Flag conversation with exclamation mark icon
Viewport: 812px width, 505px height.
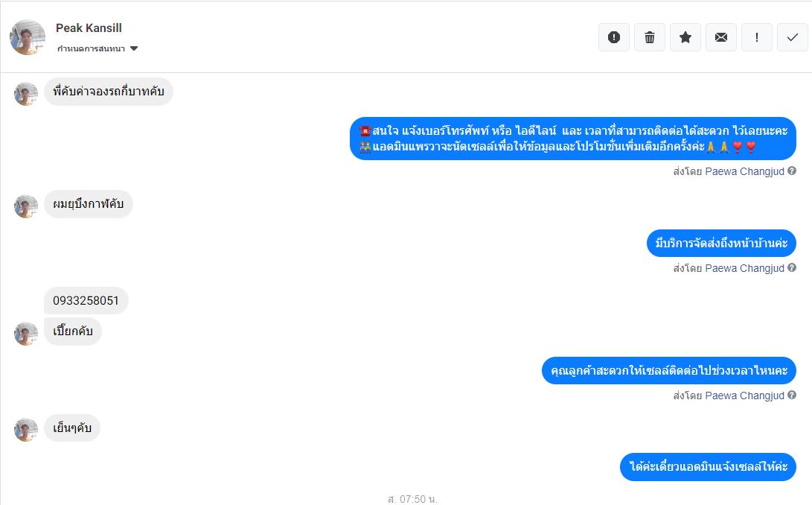757,37
